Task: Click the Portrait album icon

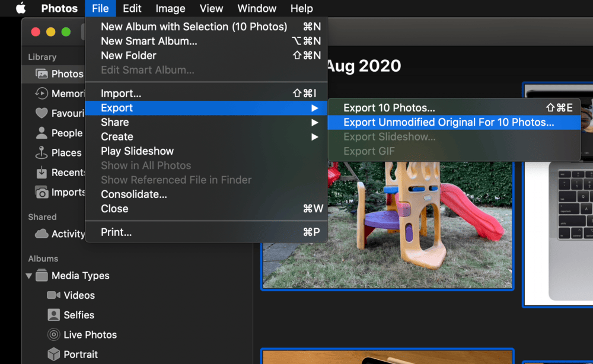Action: pyautogui.click(x=55, y=354)
